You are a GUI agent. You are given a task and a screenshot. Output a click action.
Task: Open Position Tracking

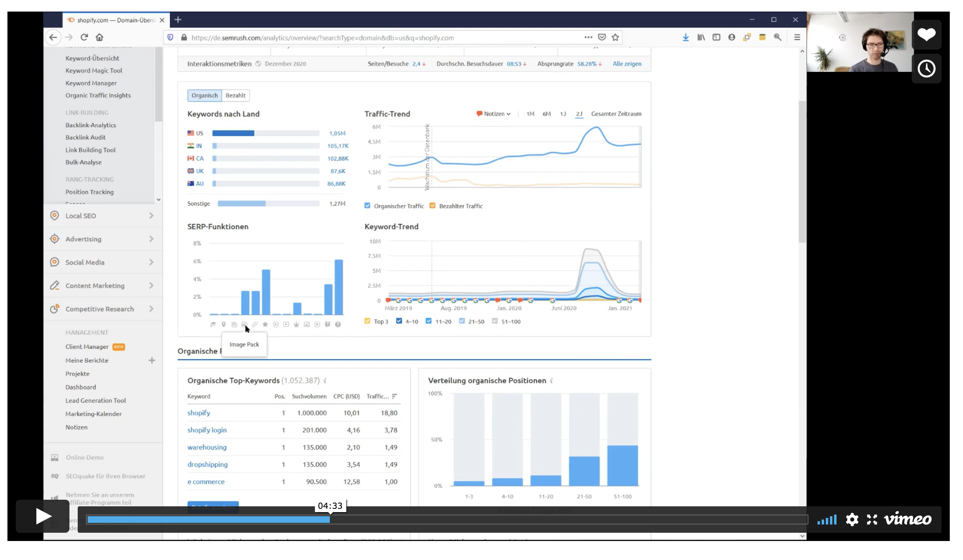pos(89,192)
